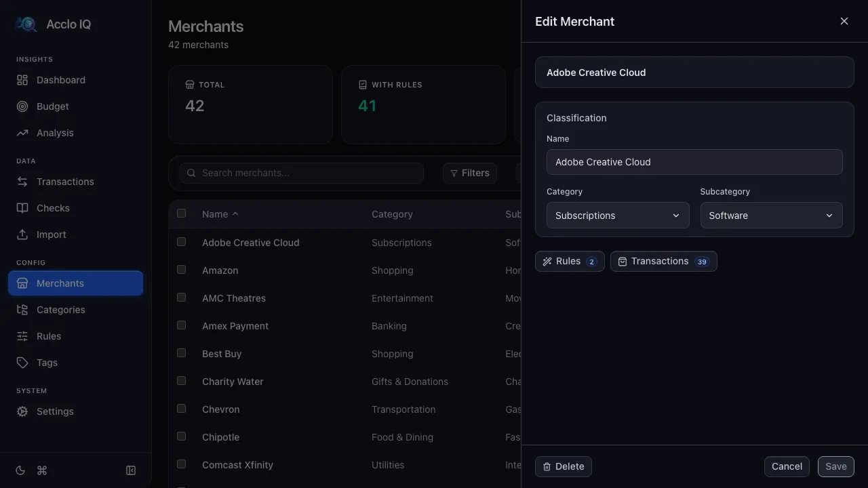The width and height of the screenshot is (868, 488).
Task: Check the Amazon row checkbox
Action: (x=181, y=270)
